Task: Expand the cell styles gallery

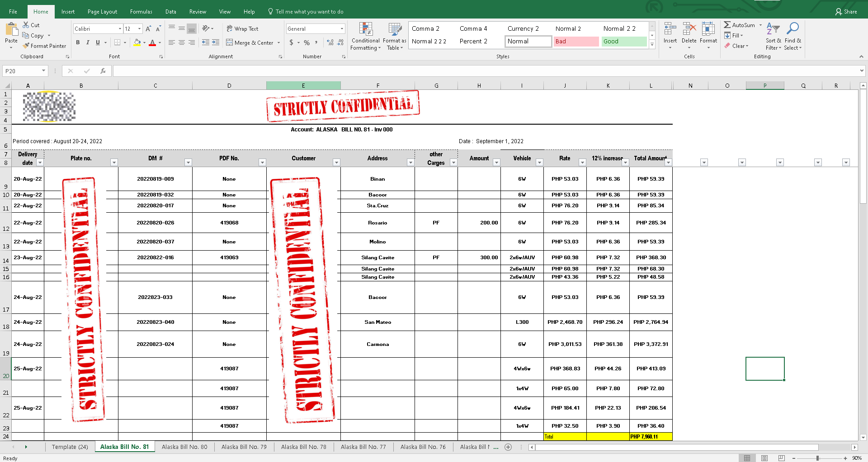Action: [652, 44]
